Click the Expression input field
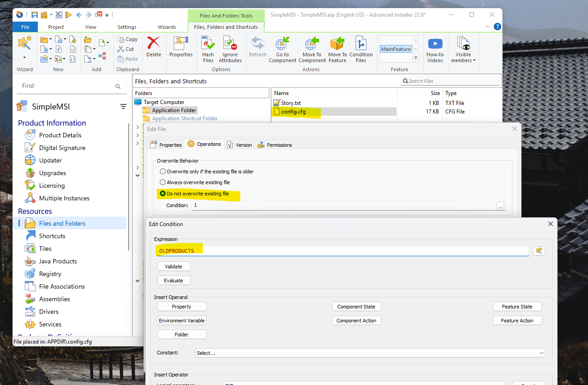588x385 pixels. click(x=342, y=251)
